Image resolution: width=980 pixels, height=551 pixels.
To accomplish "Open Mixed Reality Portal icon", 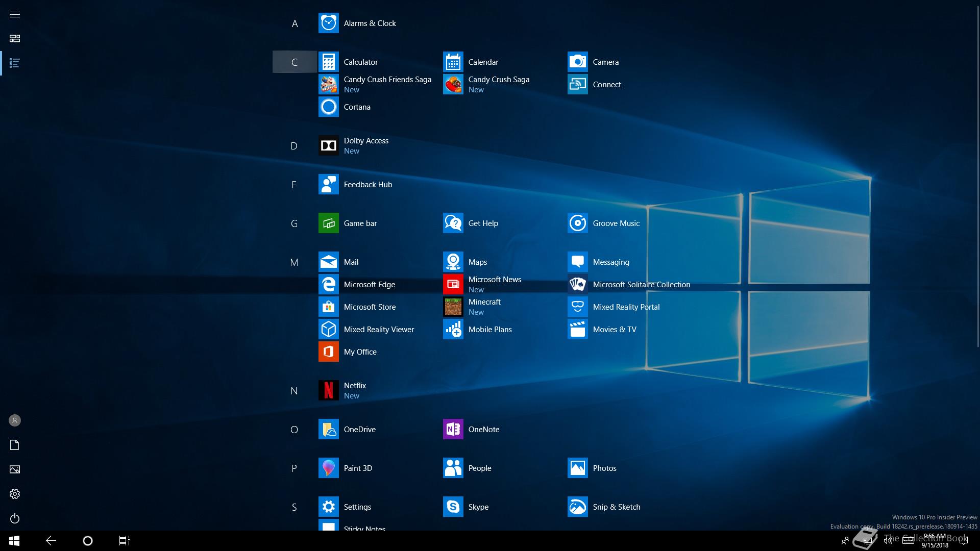I will click(577, 307).
